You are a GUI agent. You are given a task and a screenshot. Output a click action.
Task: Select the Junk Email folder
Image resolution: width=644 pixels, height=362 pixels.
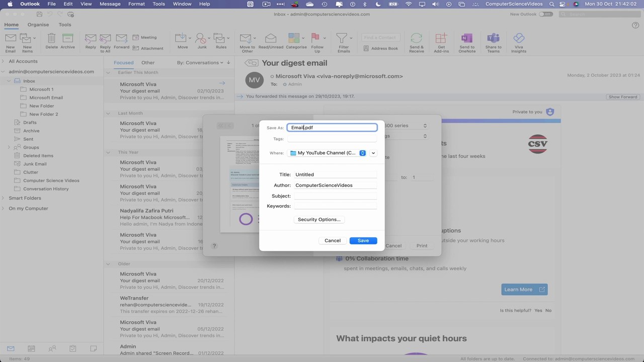click(x=35, y=164)
